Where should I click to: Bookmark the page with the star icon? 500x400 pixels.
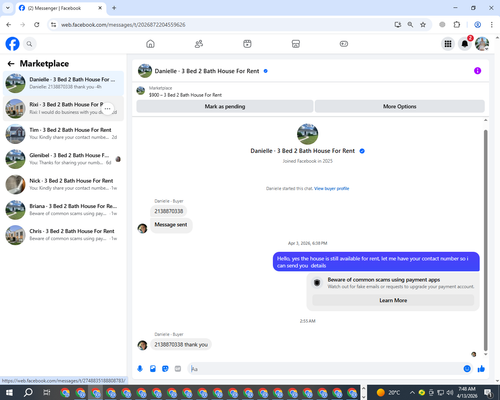423,25
